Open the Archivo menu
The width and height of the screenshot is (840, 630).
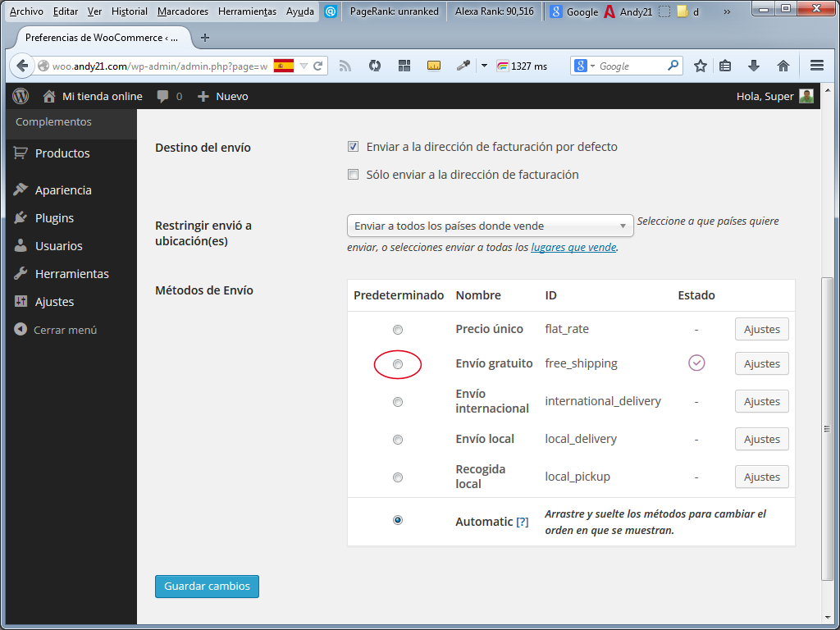pyautogui.click(x=26, y=11)
